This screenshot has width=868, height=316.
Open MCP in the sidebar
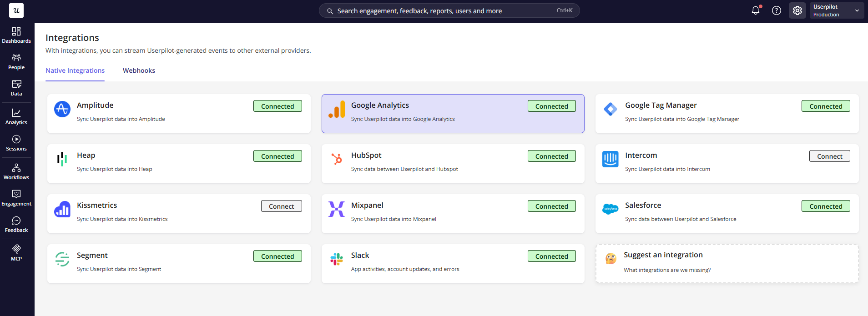16,253
